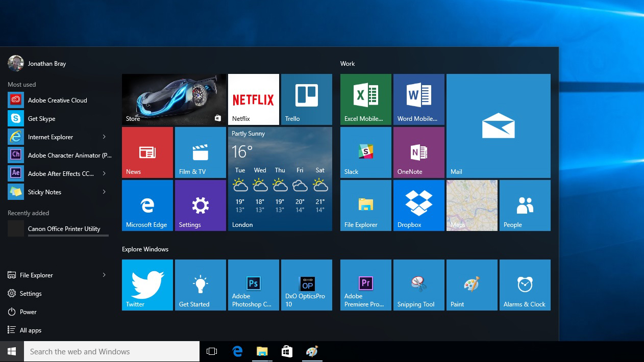Open Microsoft Edge from the taskbar

point(237,351)
